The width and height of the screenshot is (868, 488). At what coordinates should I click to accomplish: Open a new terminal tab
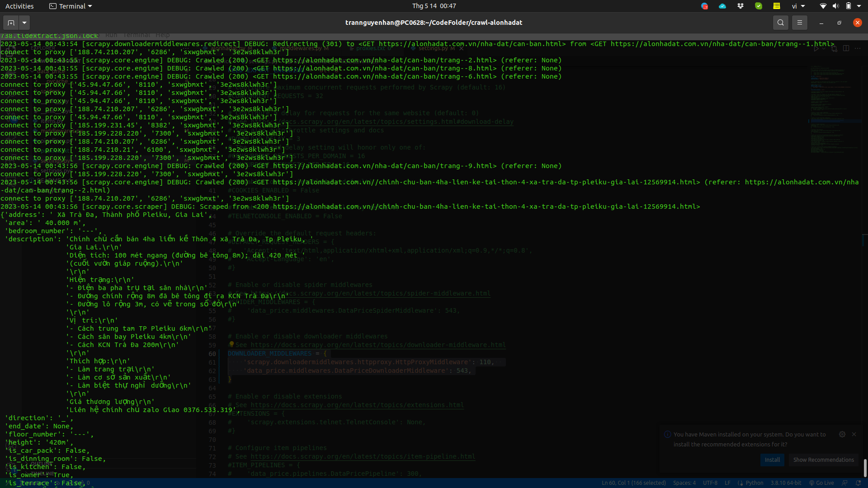tap(11, 23)
